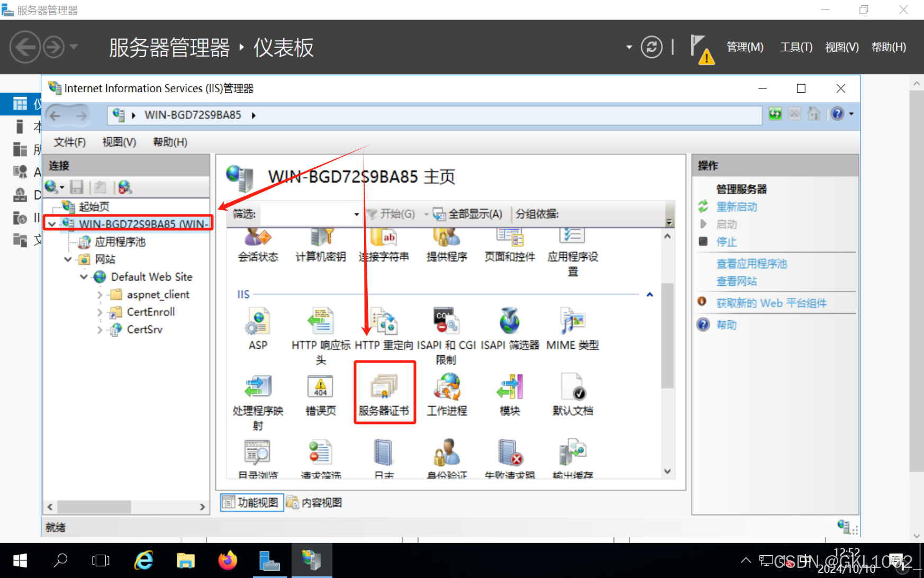
Task: Open the 工作进程 feature icon
Action: 447,394
